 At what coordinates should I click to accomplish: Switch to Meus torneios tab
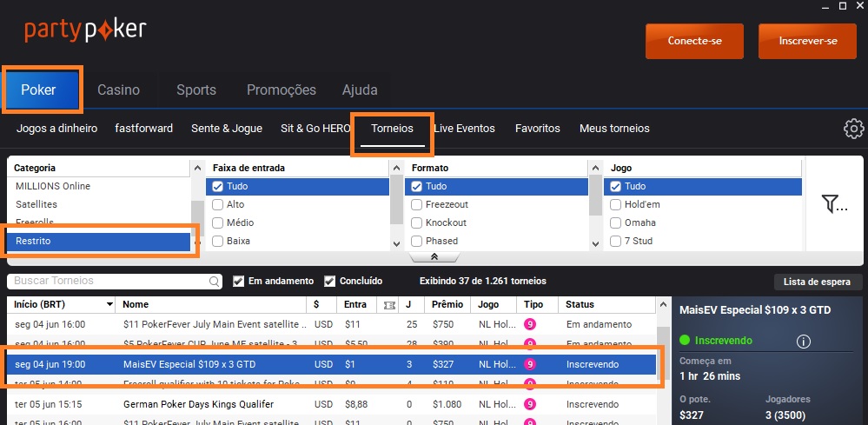point(614,129)
